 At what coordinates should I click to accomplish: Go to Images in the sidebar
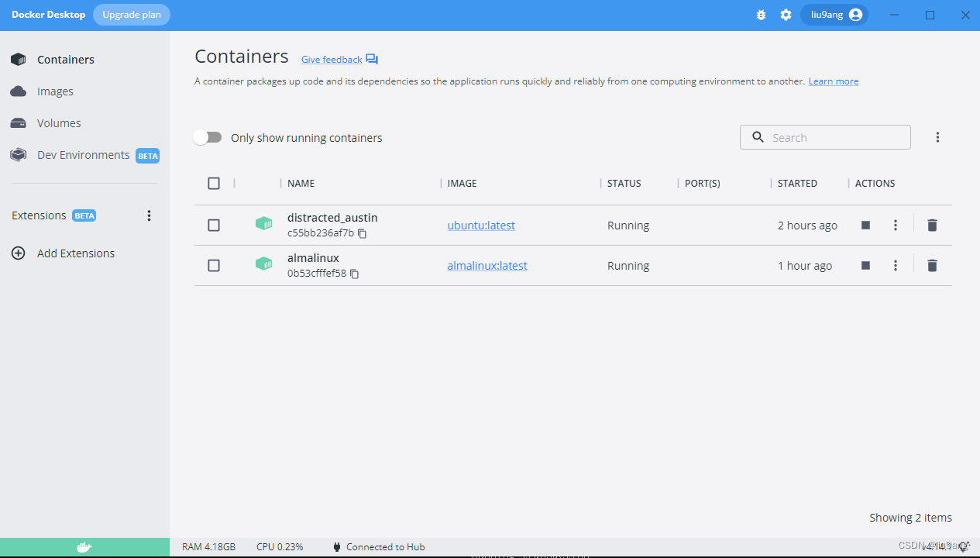pyautogui.click(x=55, y=91)
